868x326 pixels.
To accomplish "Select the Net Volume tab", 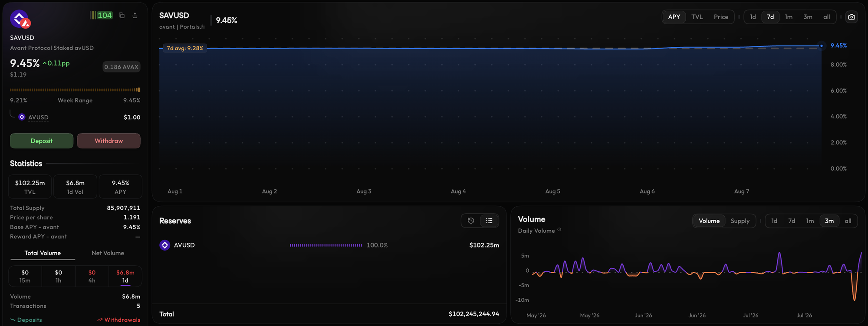I will [108, 253].
